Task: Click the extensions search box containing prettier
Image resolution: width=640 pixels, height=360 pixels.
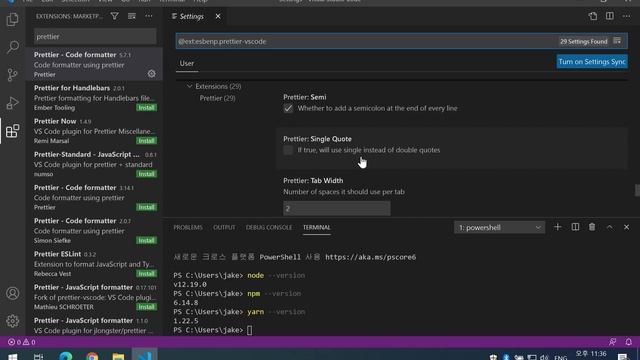Action: pos(95,36)
